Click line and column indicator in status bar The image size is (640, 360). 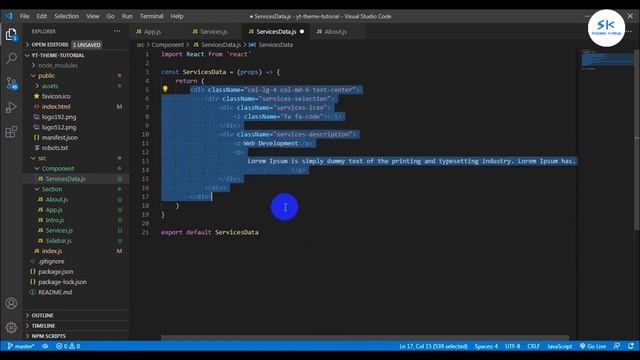(x=433, y=346)
